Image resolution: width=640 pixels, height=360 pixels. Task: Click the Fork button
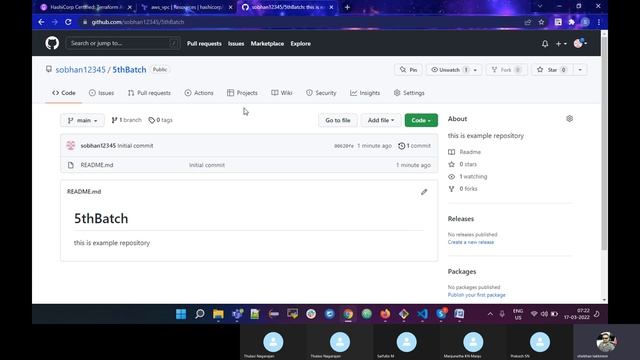pyautogui.click(x=507, y=70)
